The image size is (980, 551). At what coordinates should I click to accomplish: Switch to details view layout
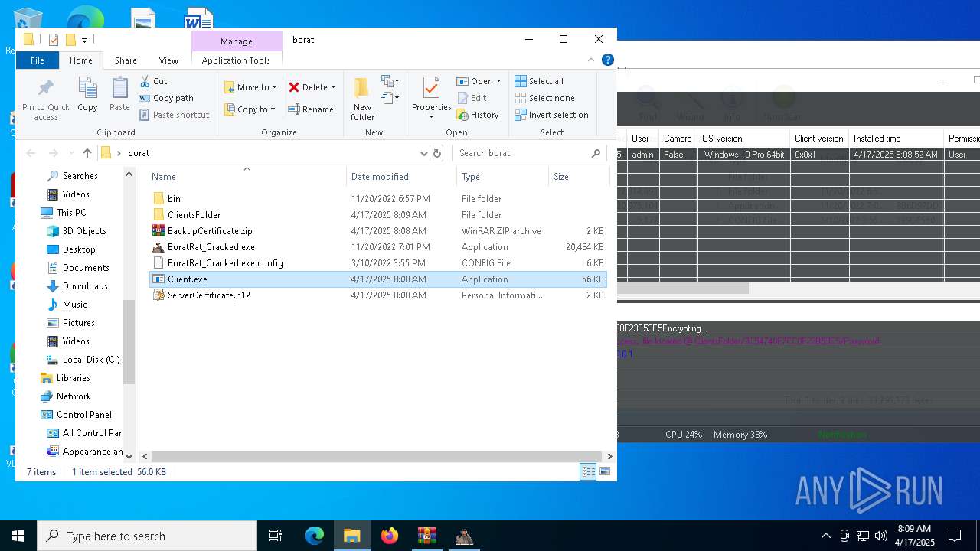click(x=588, y=472)
